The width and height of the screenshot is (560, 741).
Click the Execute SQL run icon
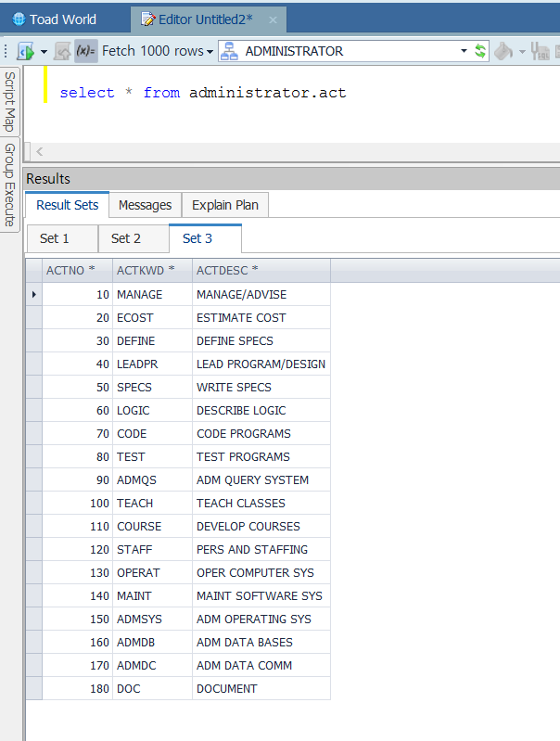[26, 51]
